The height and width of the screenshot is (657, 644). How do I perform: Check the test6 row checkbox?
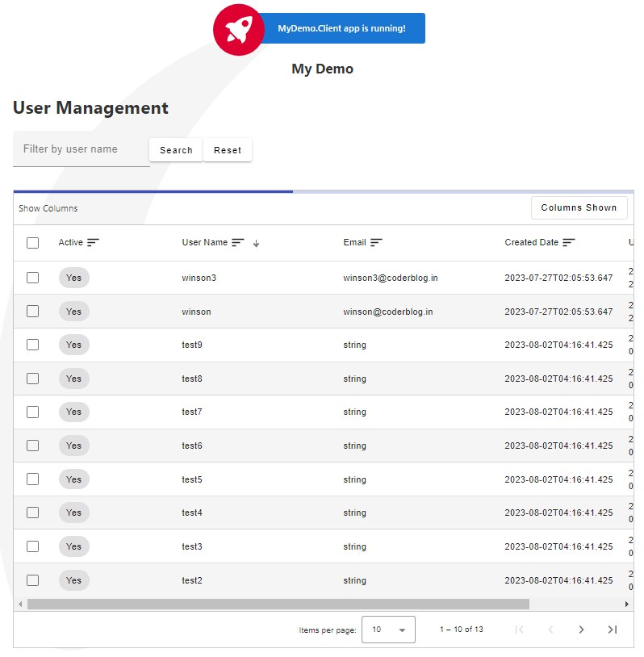tap(32, 446)
